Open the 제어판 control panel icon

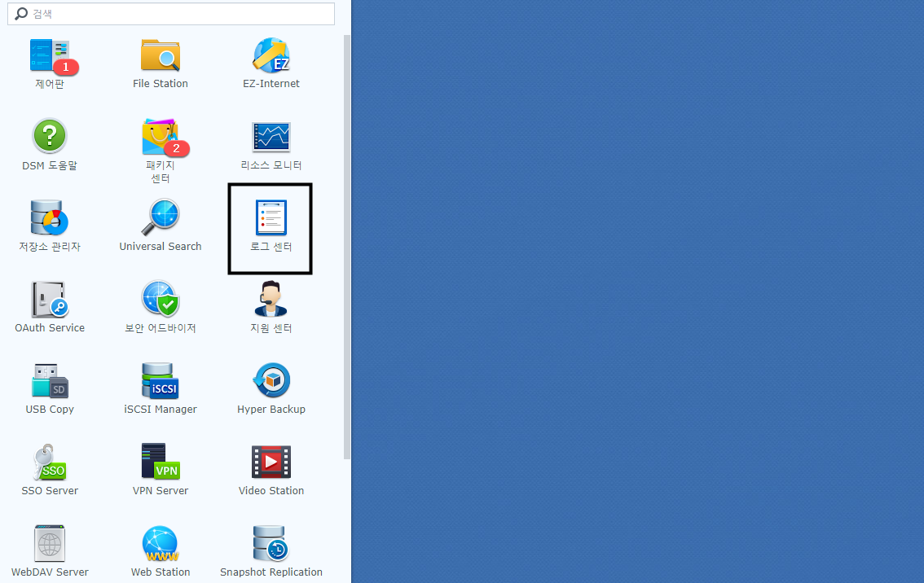[x=50, y=56]
